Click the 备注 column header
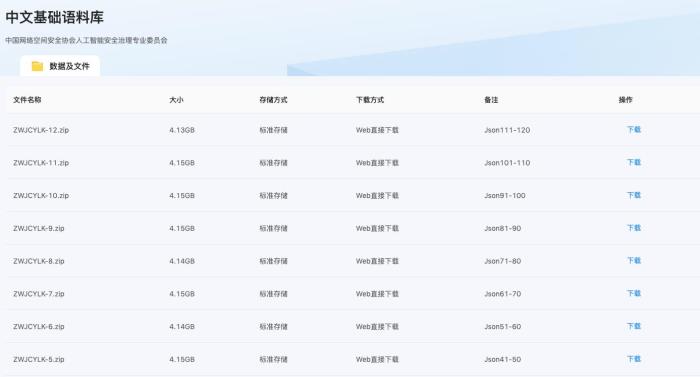 pos(491,100)
